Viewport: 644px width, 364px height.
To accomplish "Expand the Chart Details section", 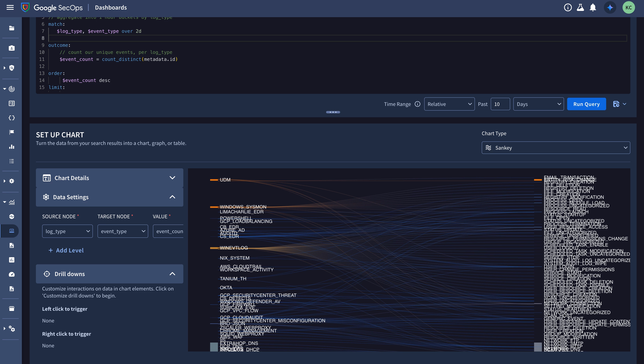I will 172,178.
